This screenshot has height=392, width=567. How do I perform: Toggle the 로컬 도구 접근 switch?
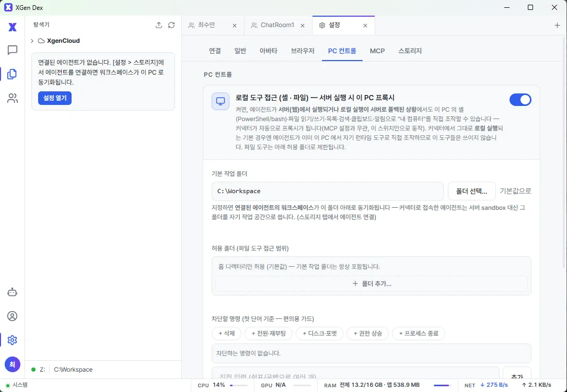click(x=520, y=100)
